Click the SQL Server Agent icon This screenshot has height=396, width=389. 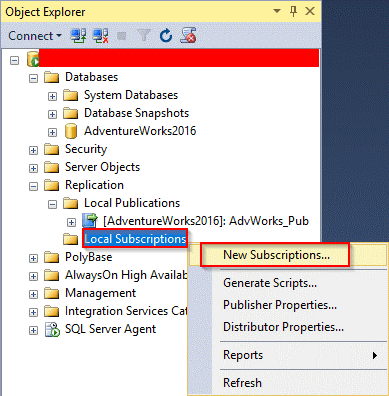click(x=52, y=329)
